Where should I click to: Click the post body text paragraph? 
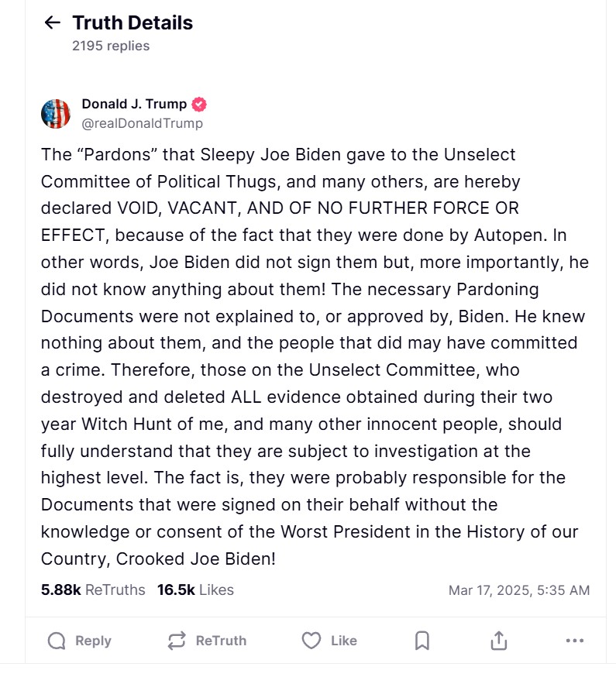point(315,356)
